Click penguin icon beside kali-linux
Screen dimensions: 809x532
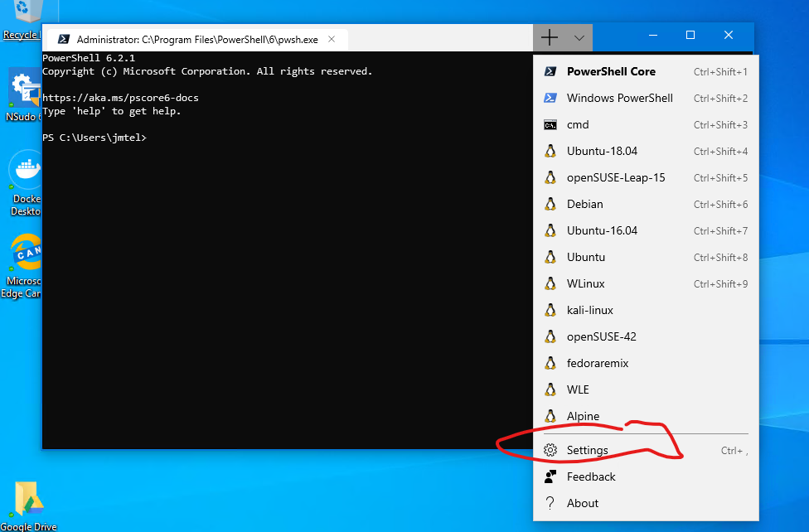[x=550, y=310]
